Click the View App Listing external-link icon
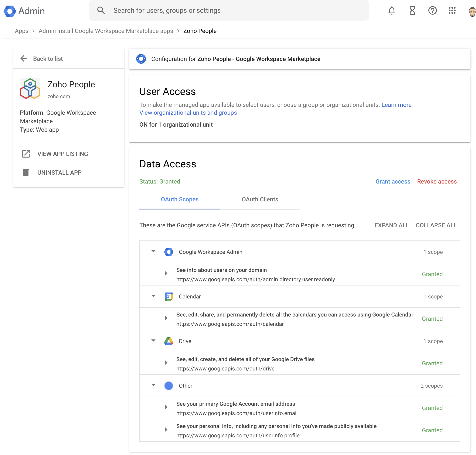 pos(26,154)
